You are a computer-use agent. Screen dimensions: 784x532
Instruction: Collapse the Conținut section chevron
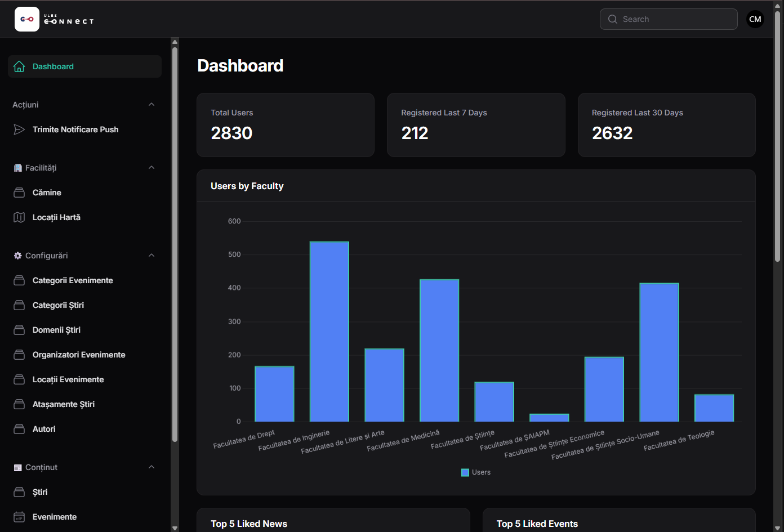(x=152, y=467)
